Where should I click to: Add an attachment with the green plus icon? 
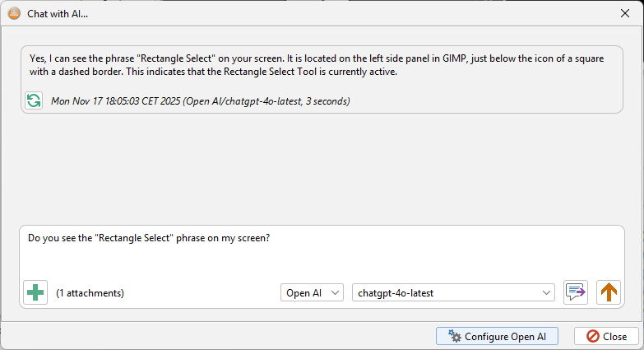click(35, 292)
